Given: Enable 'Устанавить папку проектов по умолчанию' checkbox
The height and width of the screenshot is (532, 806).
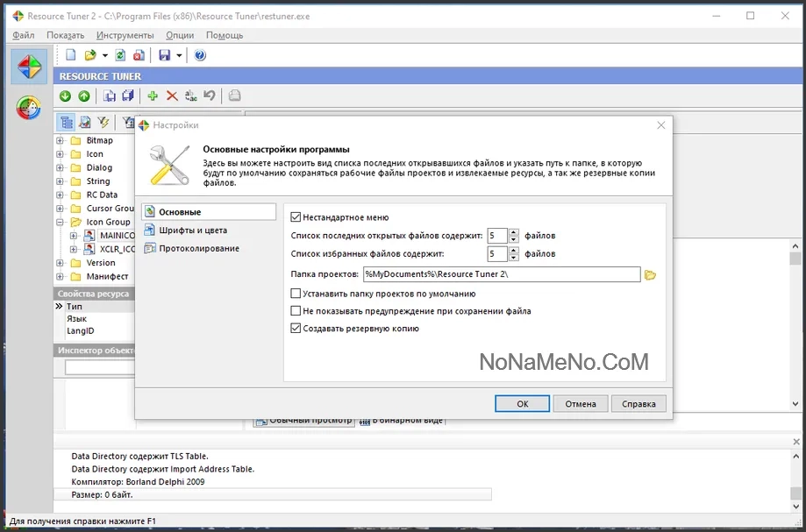Looking at the screenshot, I should pyautogui.click(x=296, y=294).
